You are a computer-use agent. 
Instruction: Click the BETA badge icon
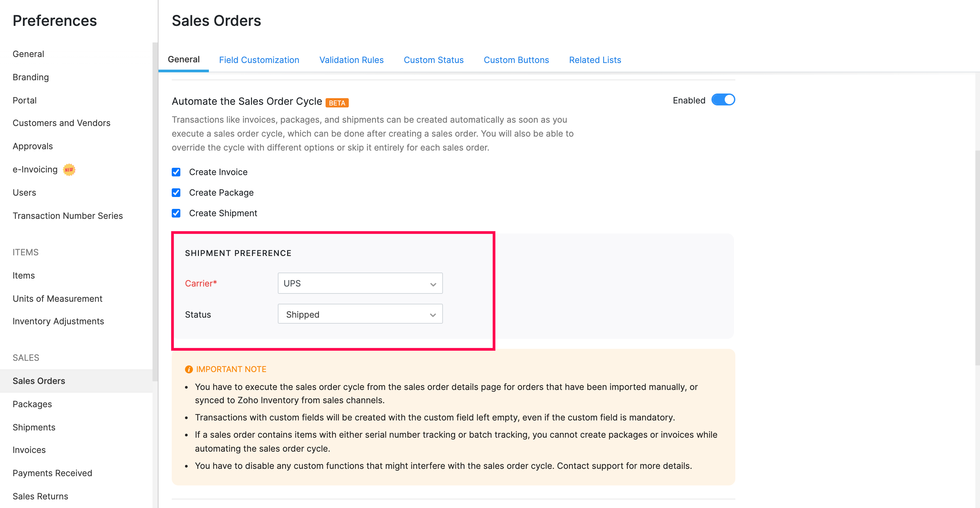point(337,103)
